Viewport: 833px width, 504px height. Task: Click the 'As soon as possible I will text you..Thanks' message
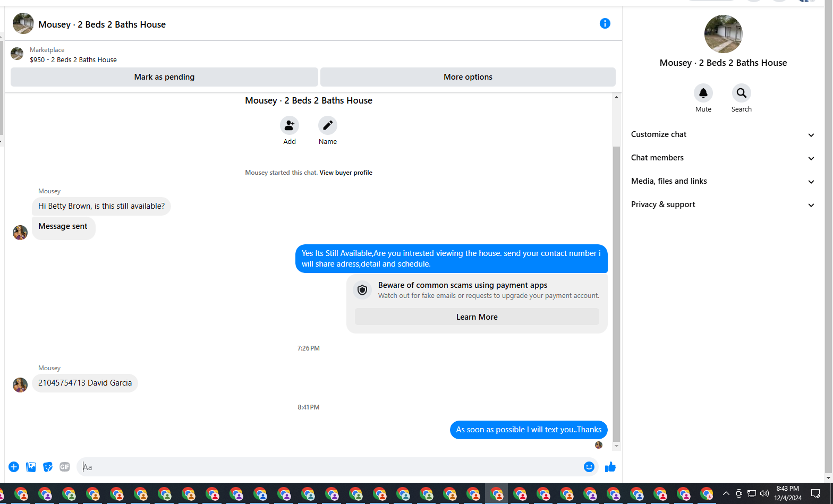pos(529,430)
